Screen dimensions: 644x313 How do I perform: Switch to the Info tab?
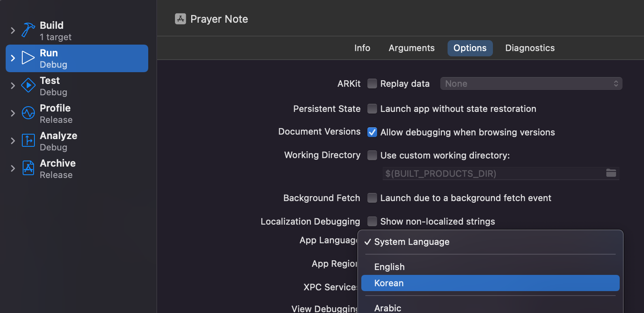pos(362,48)
